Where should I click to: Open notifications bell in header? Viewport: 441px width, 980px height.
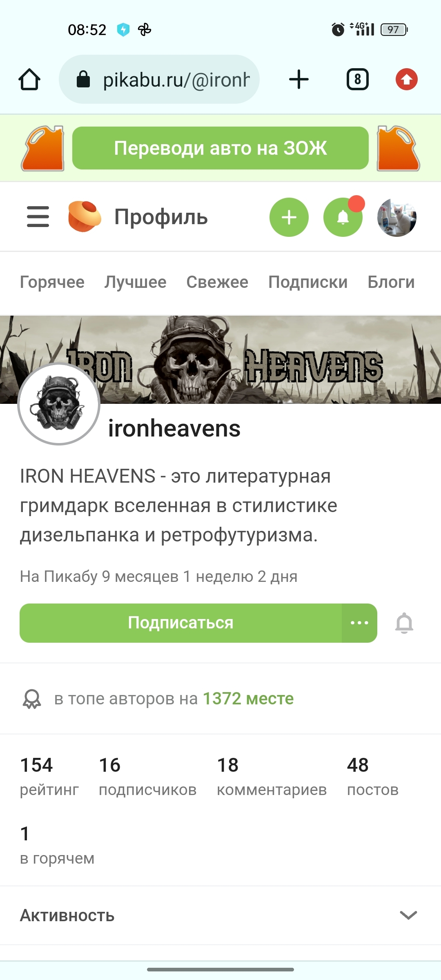343,217
